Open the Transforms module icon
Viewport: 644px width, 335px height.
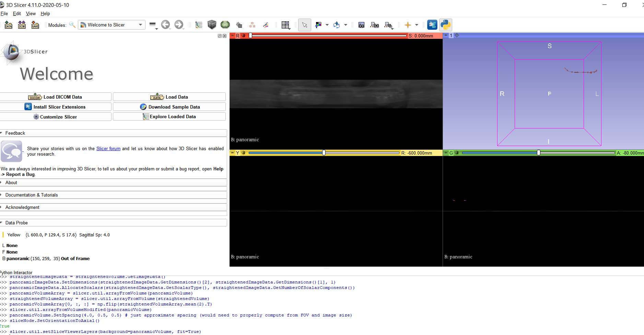pos(239,25)
